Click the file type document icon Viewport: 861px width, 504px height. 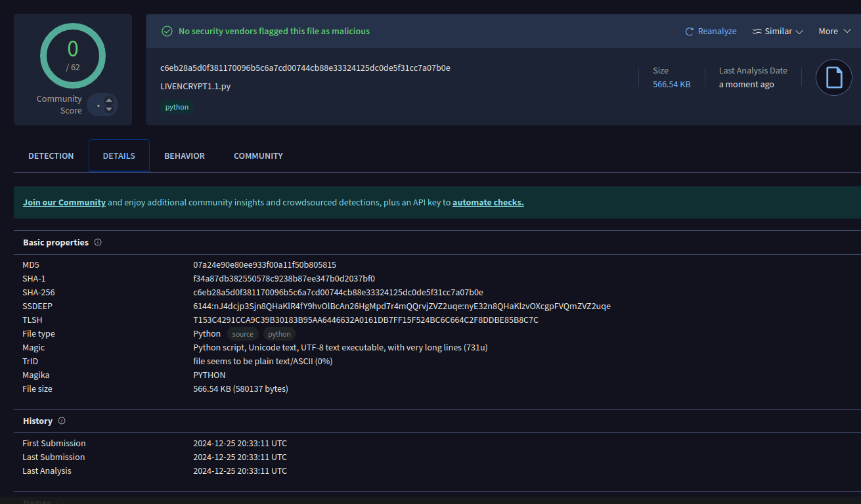point(834,77)
